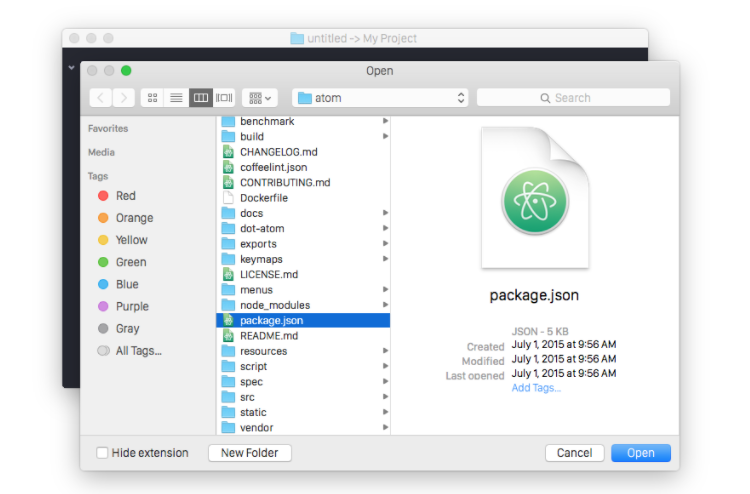Select the script folder icon

228,366
